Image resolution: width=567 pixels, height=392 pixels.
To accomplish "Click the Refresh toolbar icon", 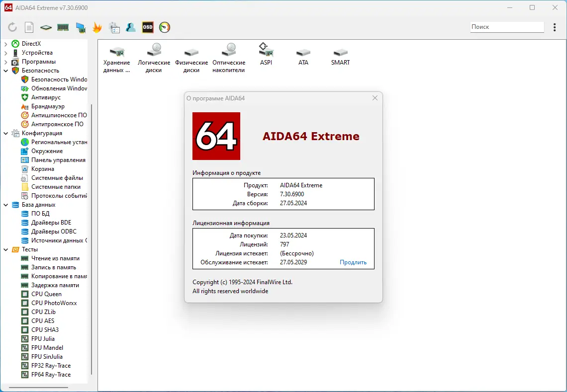I will pos(12,27).
